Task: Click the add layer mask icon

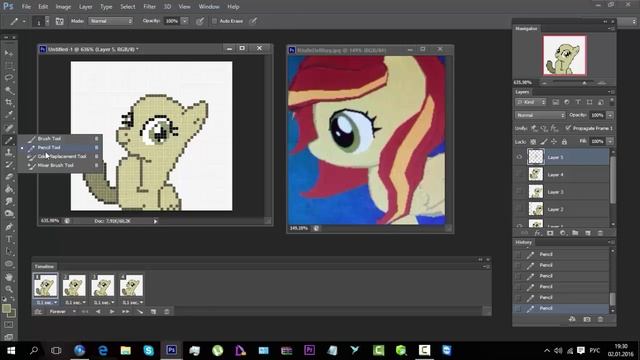Action: click(x=550, y=233)
